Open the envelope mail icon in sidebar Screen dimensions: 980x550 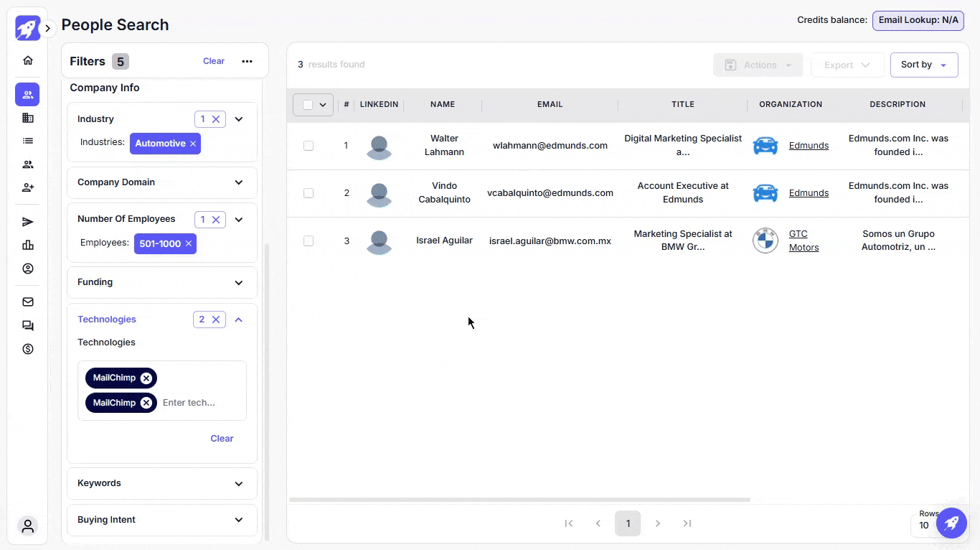(28, 302)
